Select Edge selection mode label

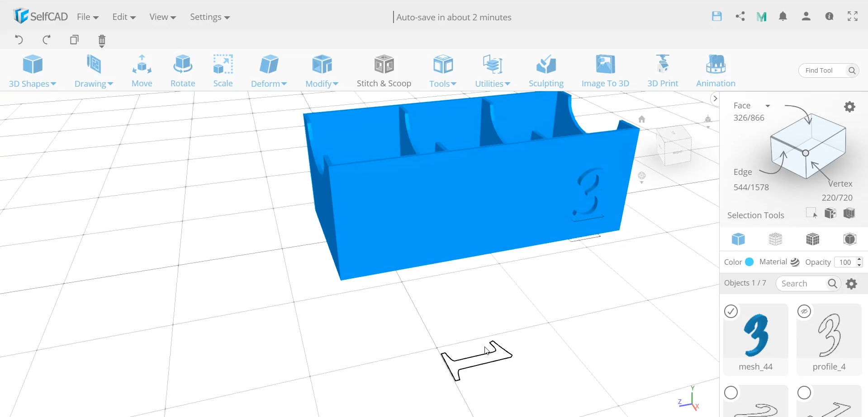coord(743,172)
